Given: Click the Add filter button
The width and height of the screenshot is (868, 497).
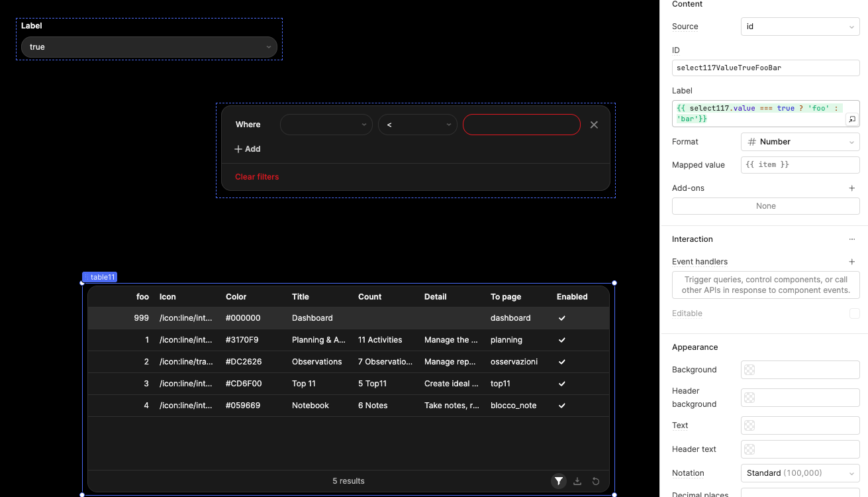Looking at the screenshot, I should coord(248,149).
